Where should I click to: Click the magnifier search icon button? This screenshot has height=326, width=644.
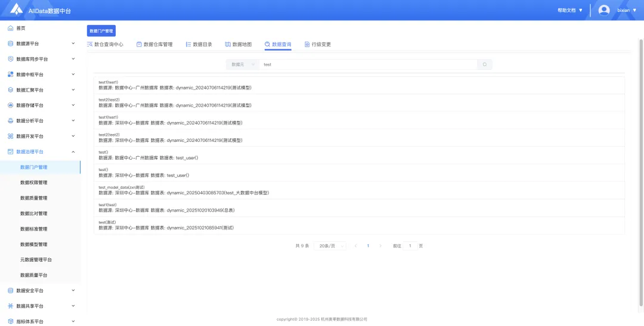coord(485,64)
